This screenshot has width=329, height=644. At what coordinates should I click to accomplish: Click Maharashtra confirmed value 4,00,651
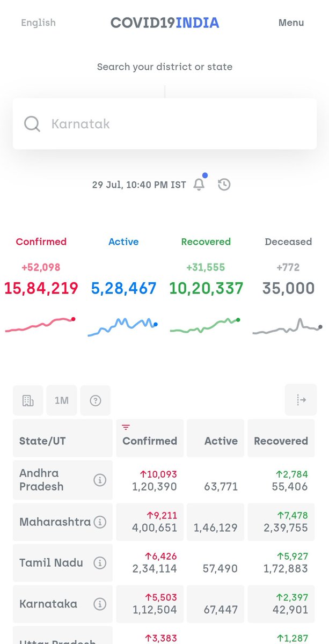(x=155, y=528)
